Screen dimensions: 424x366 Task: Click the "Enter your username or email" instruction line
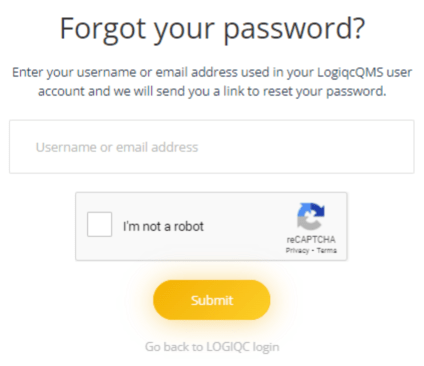click(212, 72)
